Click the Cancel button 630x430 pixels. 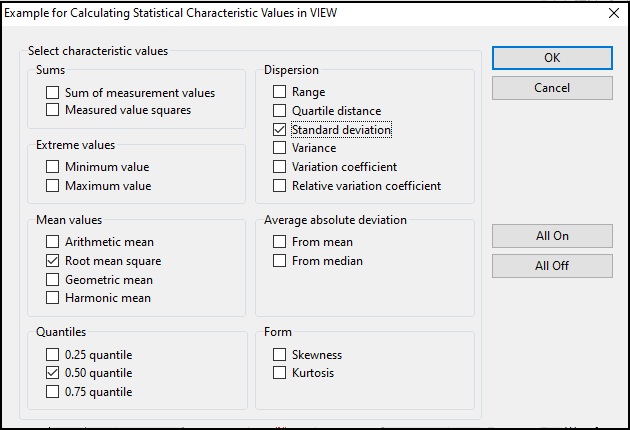tap(552, 88)
